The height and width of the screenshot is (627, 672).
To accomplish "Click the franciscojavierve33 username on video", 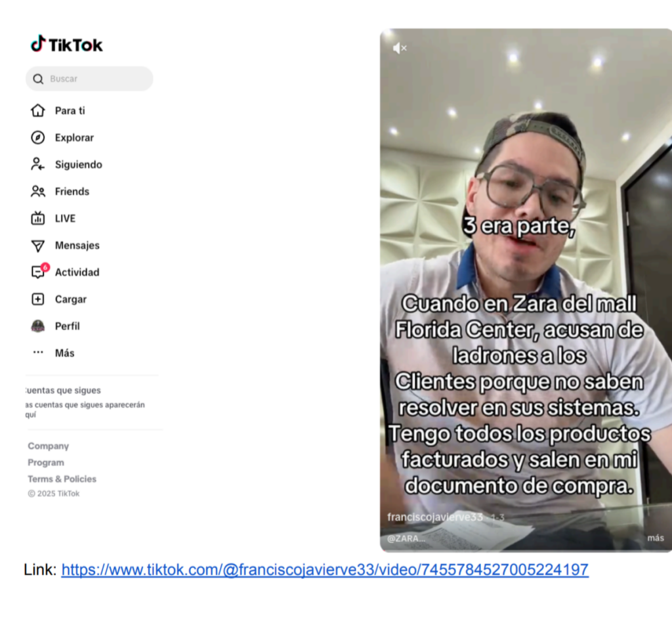I will click(x=434, y=517).
